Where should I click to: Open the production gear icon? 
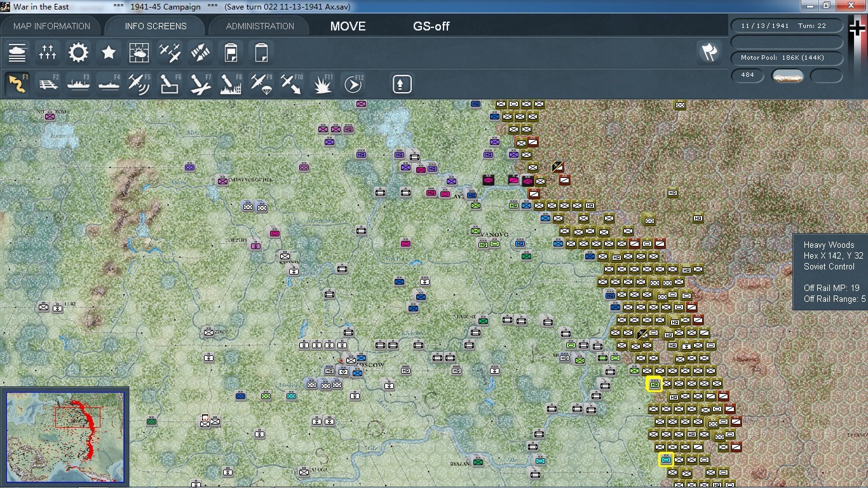[x=78, y=52]
